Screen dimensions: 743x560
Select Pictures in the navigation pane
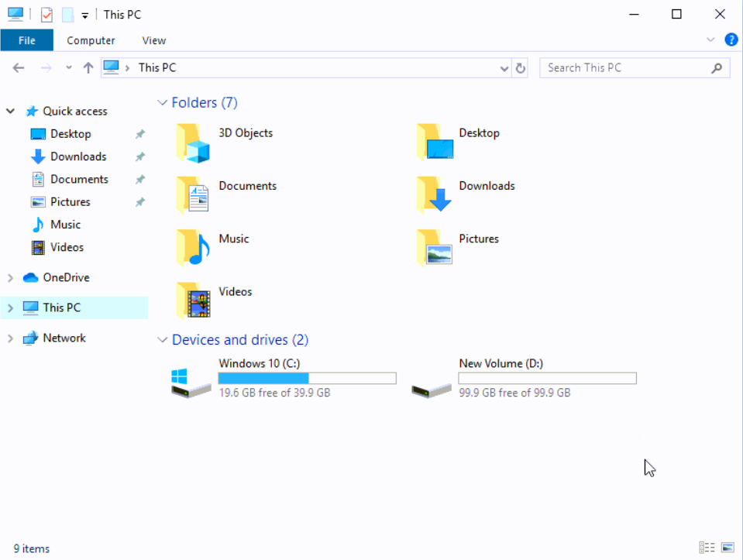(71, 202)
